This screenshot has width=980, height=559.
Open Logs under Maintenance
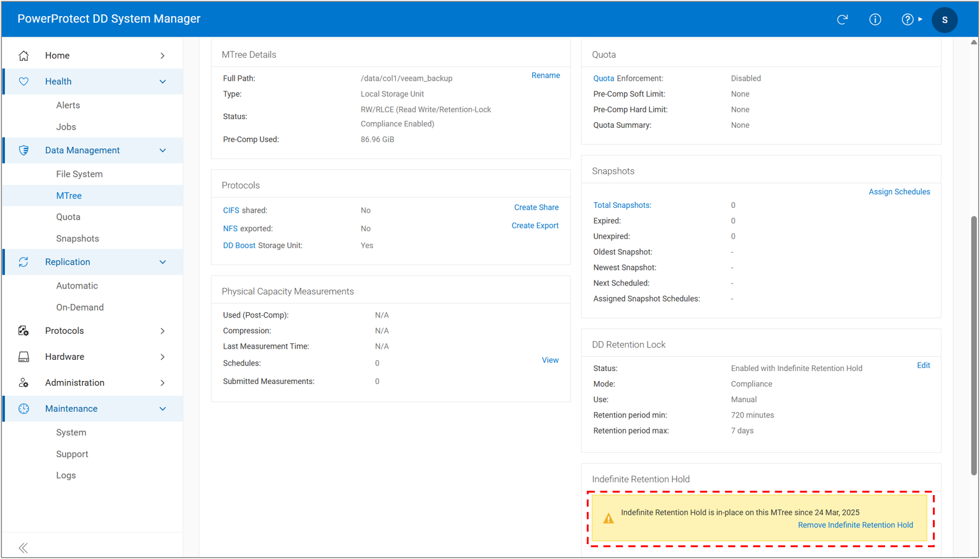(x=66, y=475)
